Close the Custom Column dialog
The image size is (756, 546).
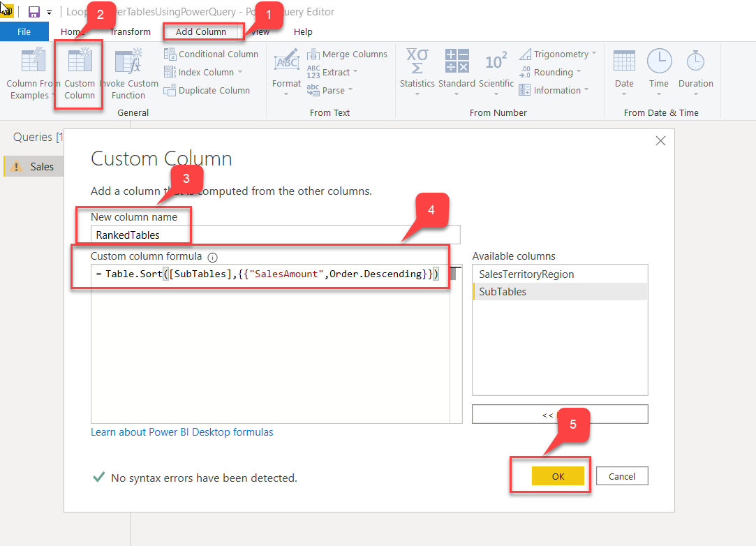tap(660, 141)
